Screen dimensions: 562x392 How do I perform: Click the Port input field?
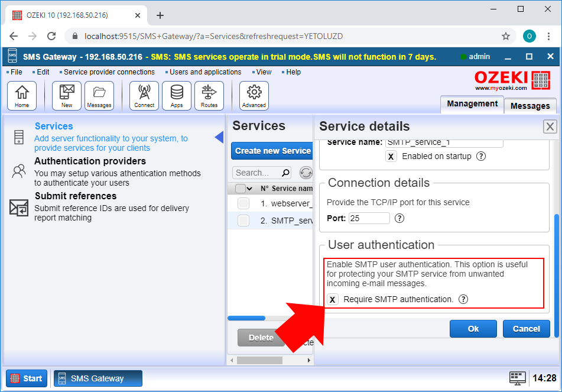tap(369, 218)
